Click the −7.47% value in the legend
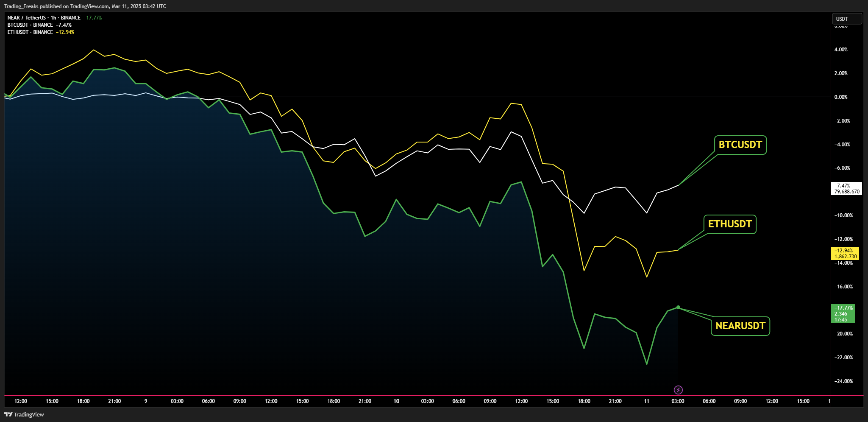 (64, 25)
